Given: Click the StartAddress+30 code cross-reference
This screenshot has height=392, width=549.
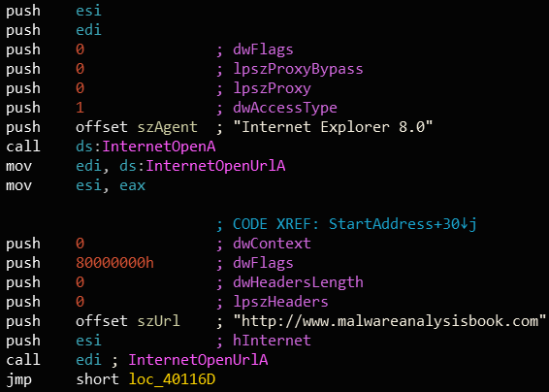Looking at the screenshot, I should [403, 224].
